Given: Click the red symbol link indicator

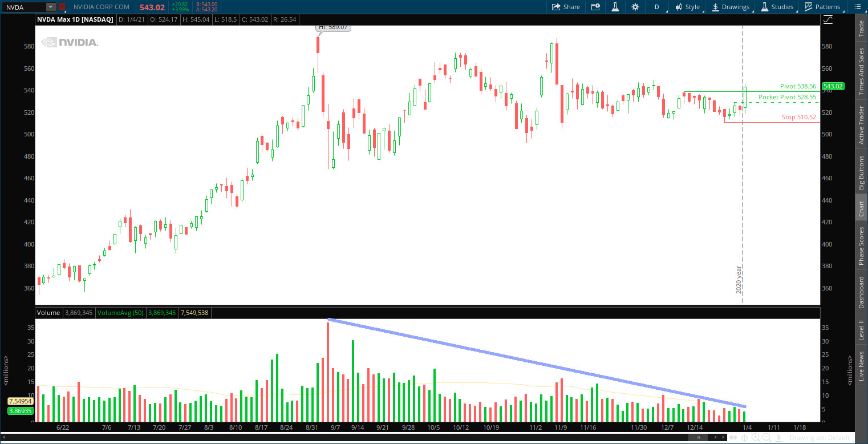Looking at the screenshot, I should click(62, 7).
